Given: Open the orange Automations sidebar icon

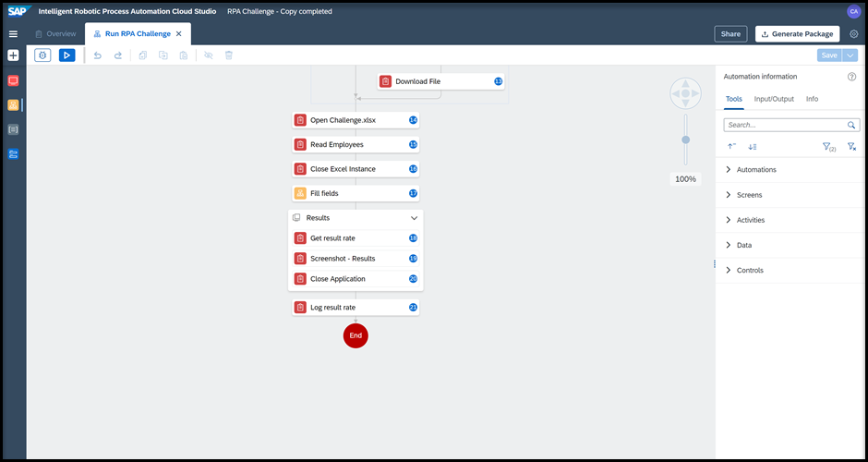Looking at the screenshot, I should [x=13, y=104].
